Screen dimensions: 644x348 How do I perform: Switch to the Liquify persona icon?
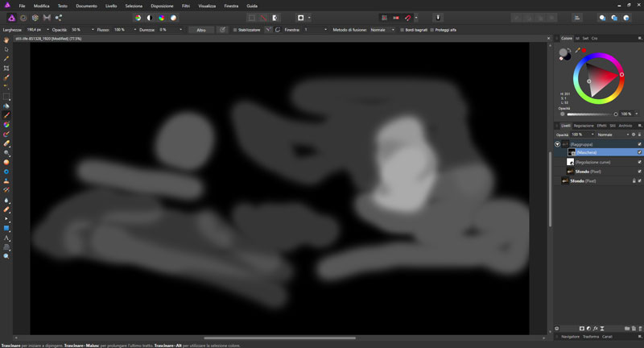coord(23,18)
